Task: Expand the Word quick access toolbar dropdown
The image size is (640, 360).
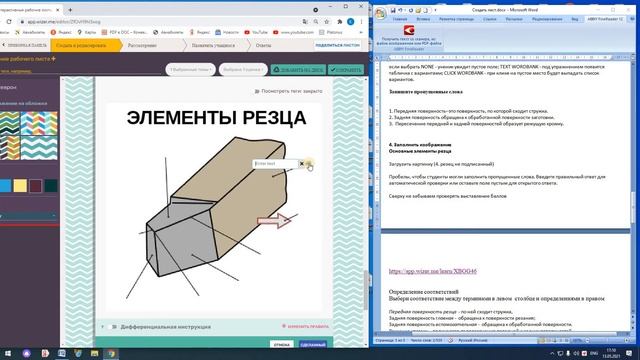Action: tap(435, 10)
